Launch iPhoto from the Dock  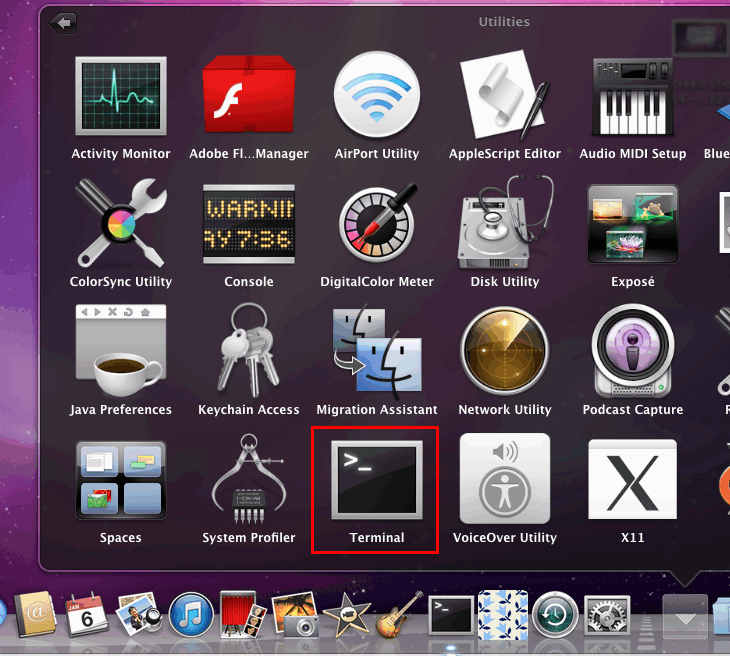tap(294, 614)
